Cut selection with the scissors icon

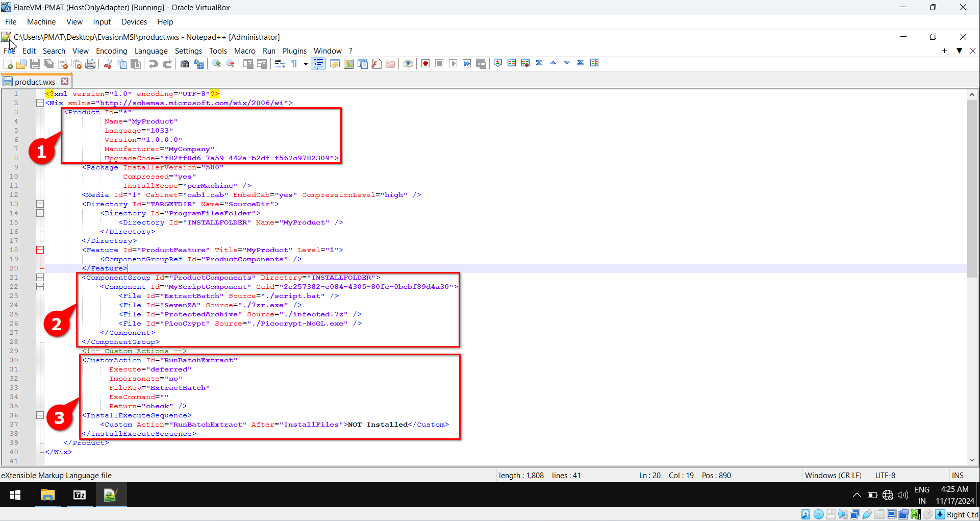(108, 64)
